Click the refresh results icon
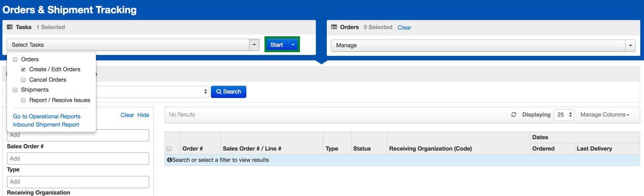The height and width of the screenshot is (196, 644). (514, 115)
